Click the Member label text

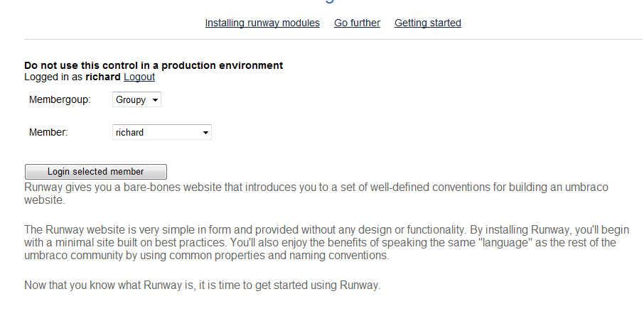(x=48, y=132)
